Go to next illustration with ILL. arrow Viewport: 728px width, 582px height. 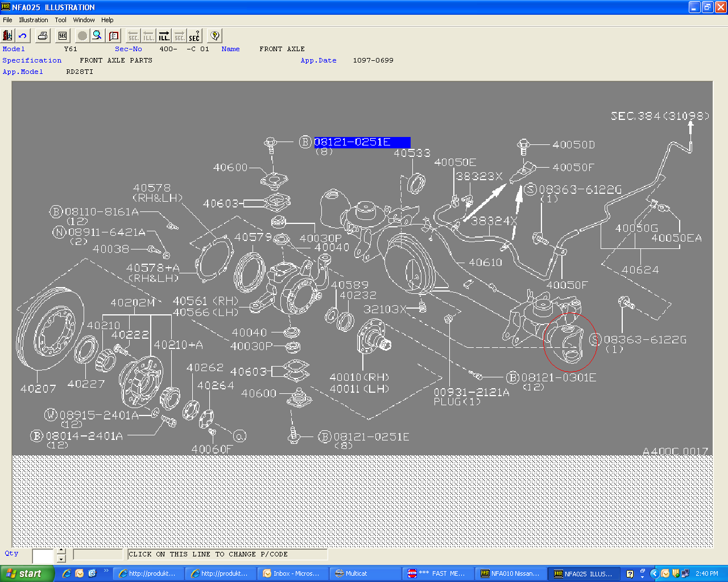(x=164, y=36)
